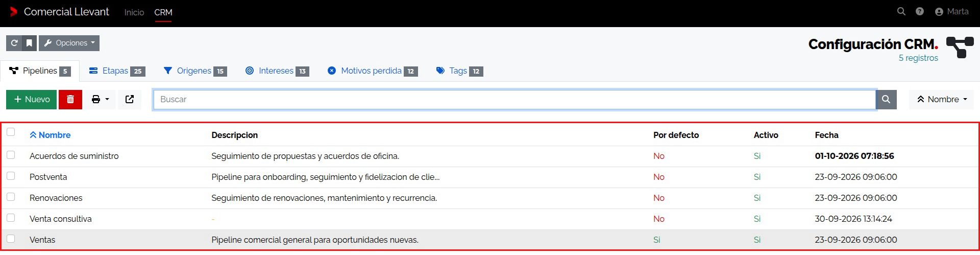Click the 5 registros count text

[x=918, y=58]
